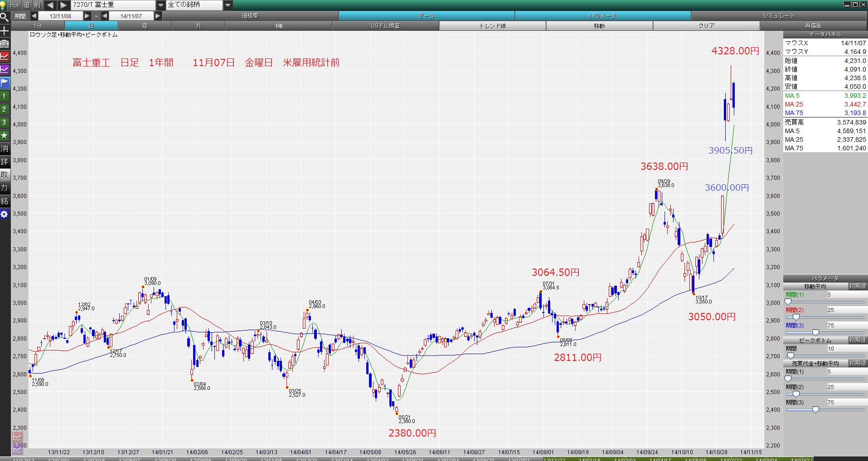Click the クリア clear button
This screenshot has height=461, width=868.
click(x=706, y=26)
